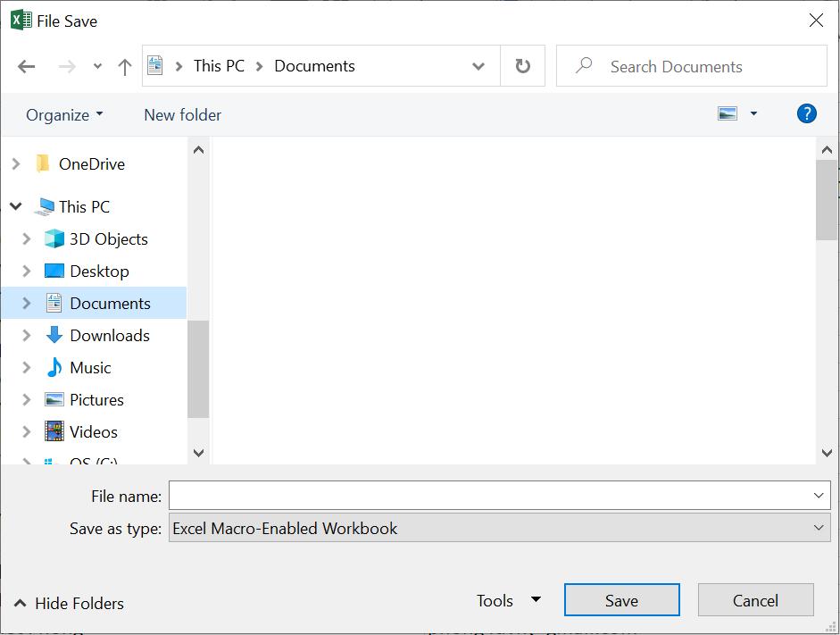840x635 pixels.
Task: Open the view options dropdown arrow
Action: click(x=753, y=113)
